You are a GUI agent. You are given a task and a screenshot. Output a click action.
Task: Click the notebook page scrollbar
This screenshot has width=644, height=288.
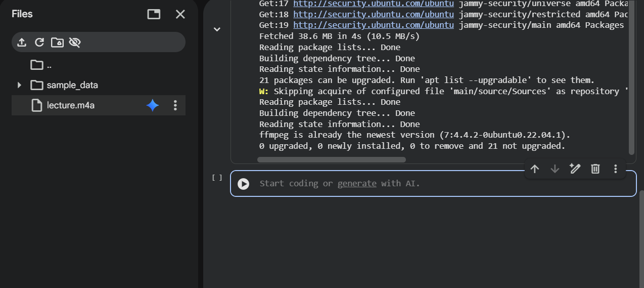(641, 239)
